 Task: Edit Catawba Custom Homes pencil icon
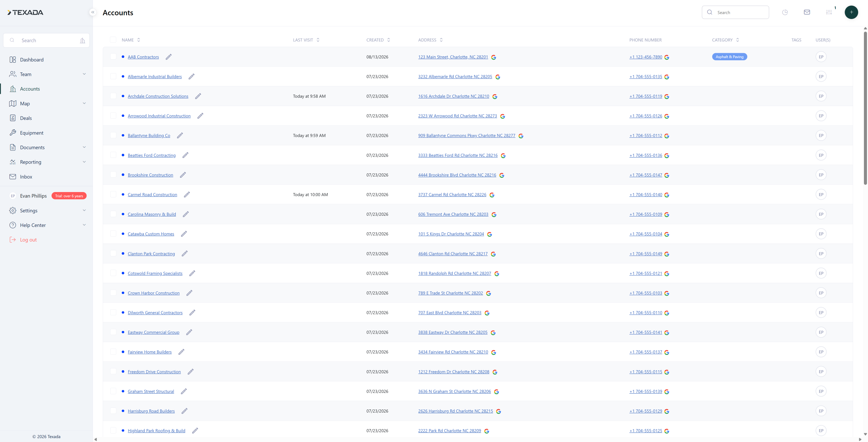184,233
